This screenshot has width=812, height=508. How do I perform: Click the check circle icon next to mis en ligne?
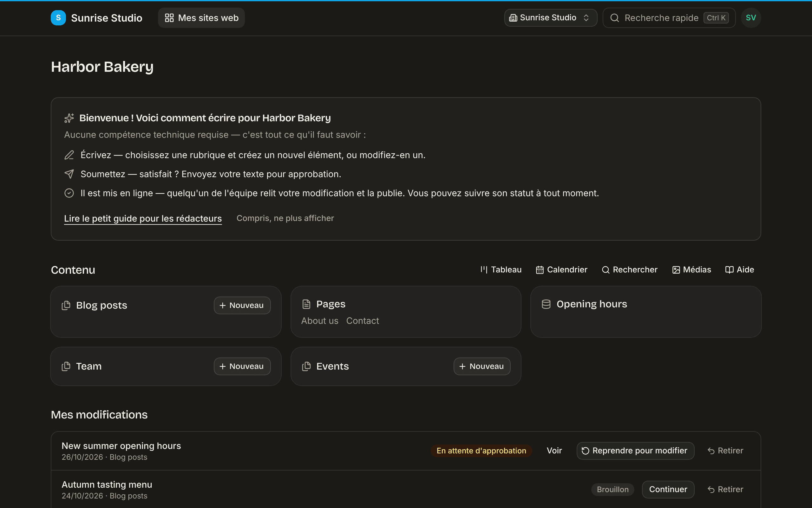click(x=69, y=193)
